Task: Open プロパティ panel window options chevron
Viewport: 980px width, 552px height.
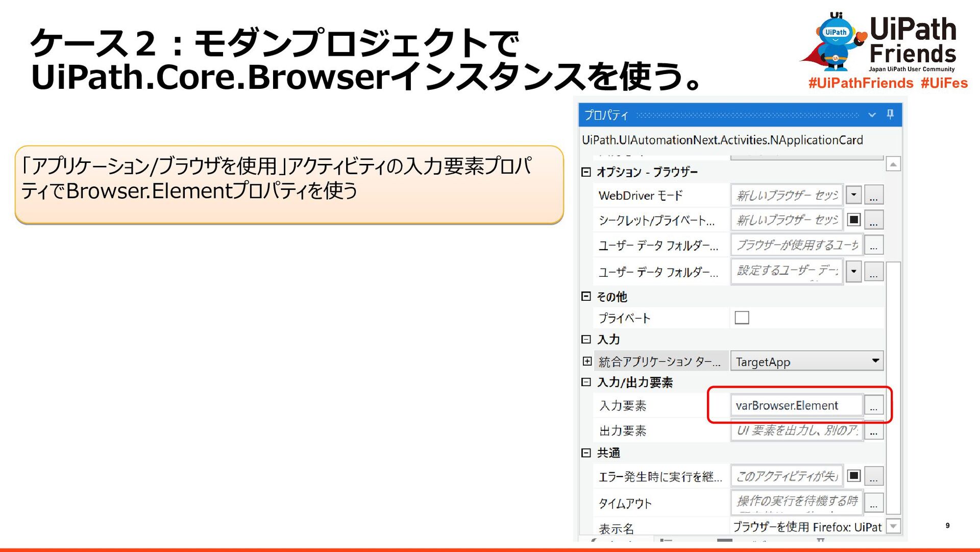Action: point(872,115)
